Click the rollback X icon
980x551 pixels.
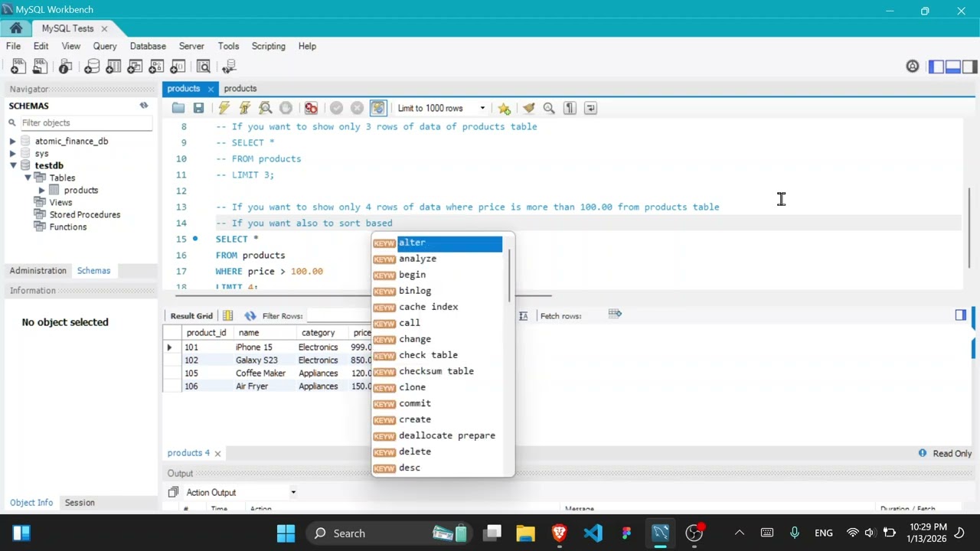coord(357,108)
